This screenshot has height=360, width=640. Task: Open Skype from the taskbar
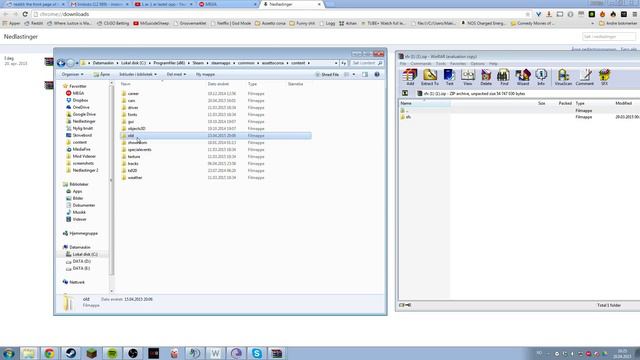(x=257, y=353)
